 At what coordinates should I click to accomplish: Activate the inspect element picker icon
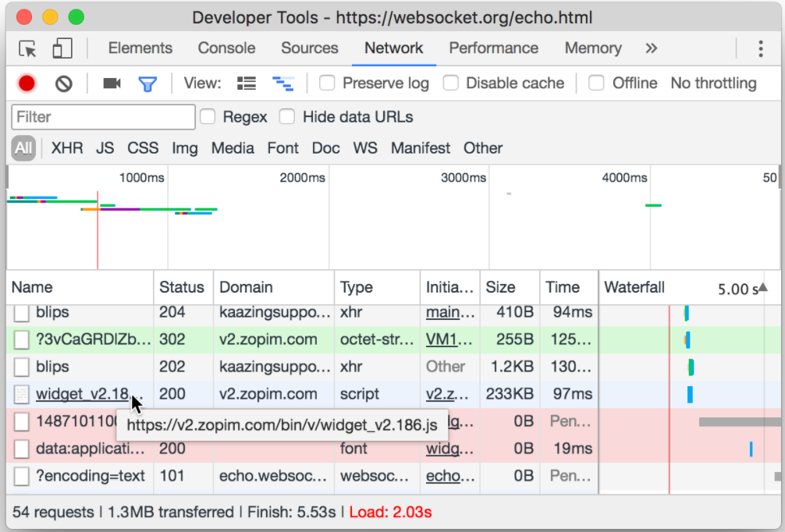point(27,48)
